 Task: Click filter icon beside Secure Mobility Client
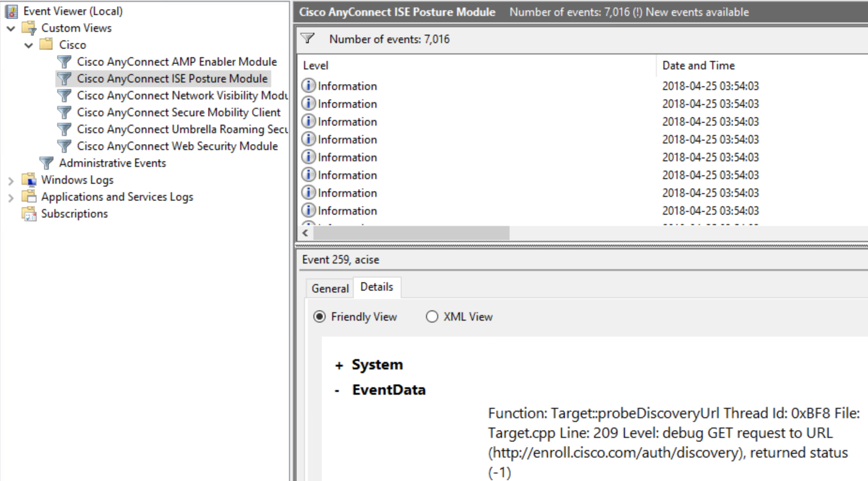[64, 113]
